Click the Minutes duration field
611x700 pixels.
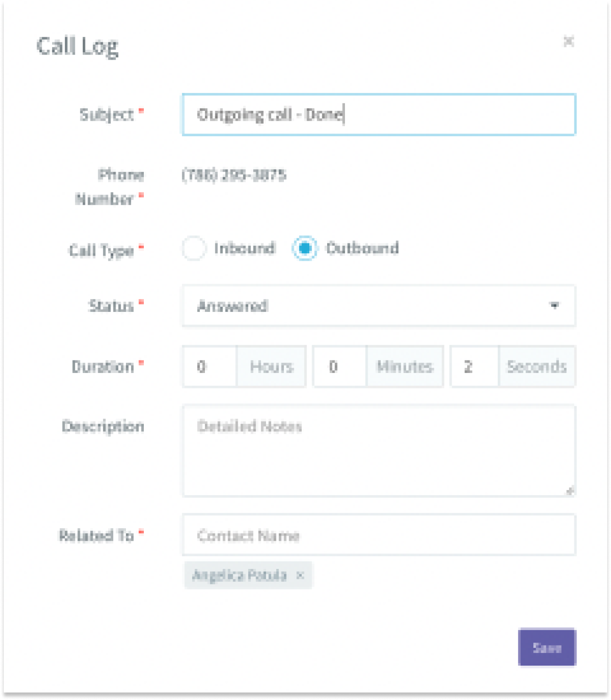(x=339, y=366)
